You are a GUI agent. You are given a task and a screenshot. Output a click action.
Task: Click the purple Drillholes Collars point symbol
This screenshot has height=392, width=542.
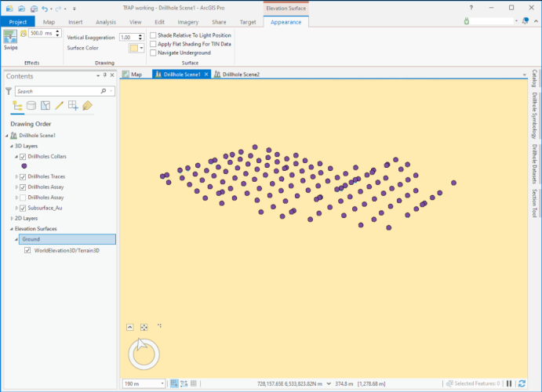(24, 166)
